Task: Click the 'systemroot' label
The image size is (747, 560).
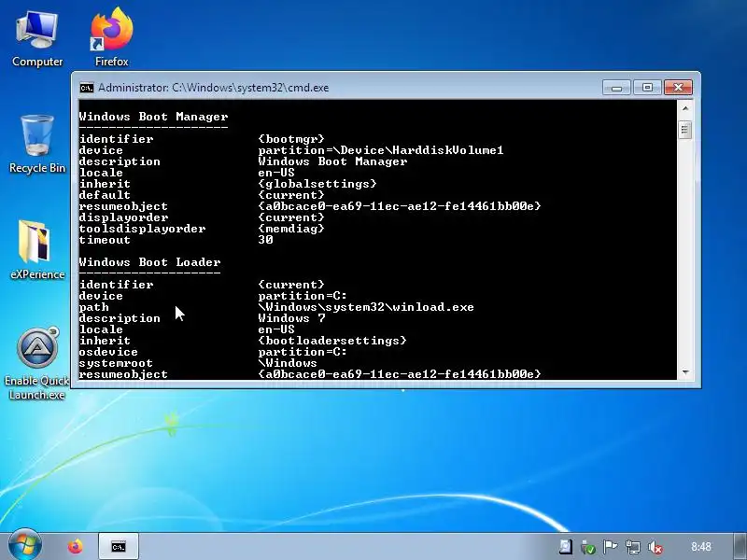Action: (116, 363)
